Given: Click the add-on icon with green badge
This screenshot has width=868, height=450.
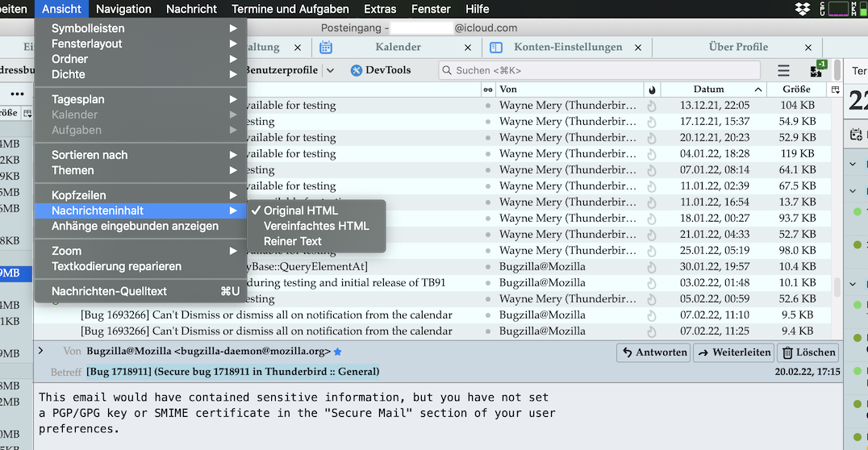Looking at the screenshot, I should click(x=816, y=70).
